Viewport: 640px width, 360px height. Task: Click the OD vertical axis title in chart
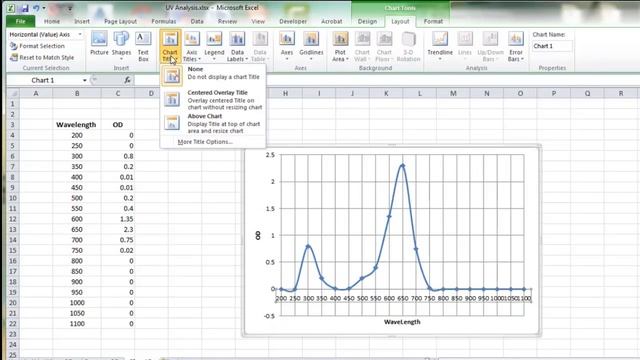(x=258, y=235)
